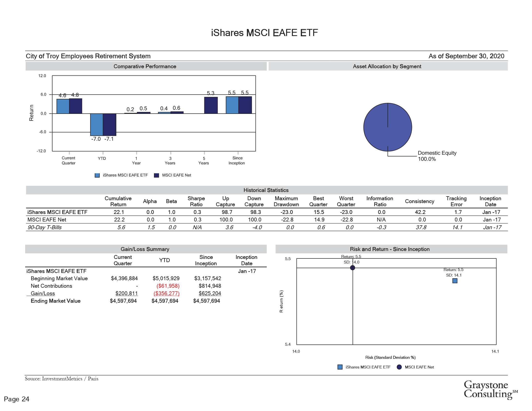Click the square iShares swatch in scatter plot legend

(x=340, y=367)
